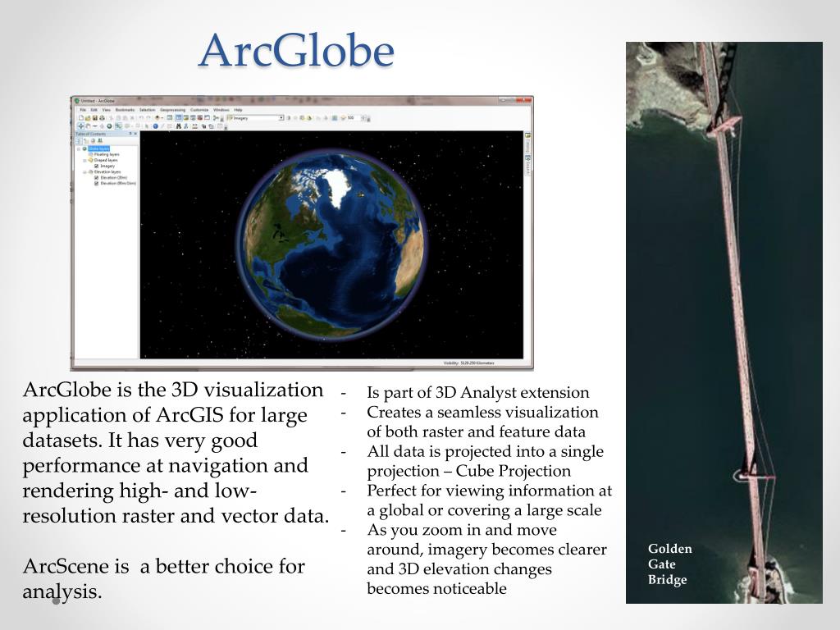Click the Golden Gate Bridge aerial image
840x630 pixels.
pos(724,322)
